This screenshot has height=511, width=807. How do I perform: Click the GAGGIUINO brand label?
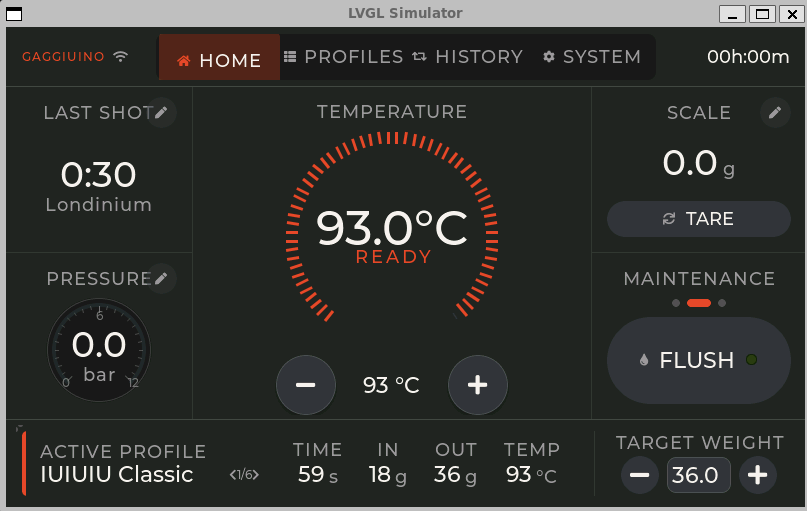(63, 57)
